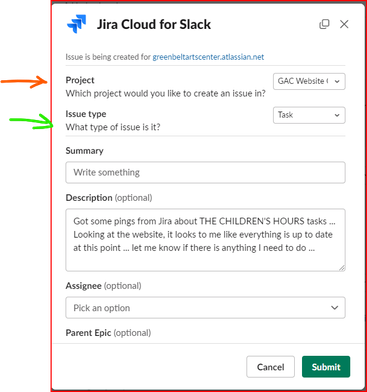The width and height of the screenshot is (367, 392).
Task: Click the Jira Cloud for Slack title
Action: tap(154, 24)
